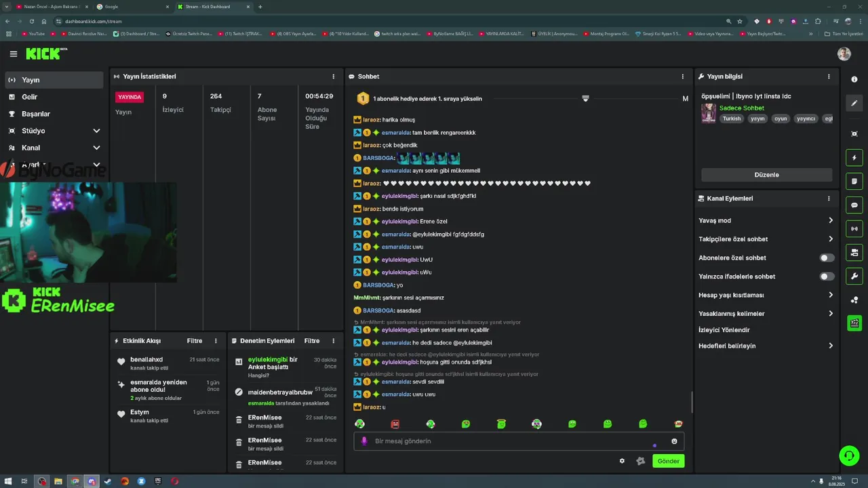Image resolution: width=868 pixels, height=488 pixels.
Task: Open Sohbet panel three-dot menu
Action: 683,77
